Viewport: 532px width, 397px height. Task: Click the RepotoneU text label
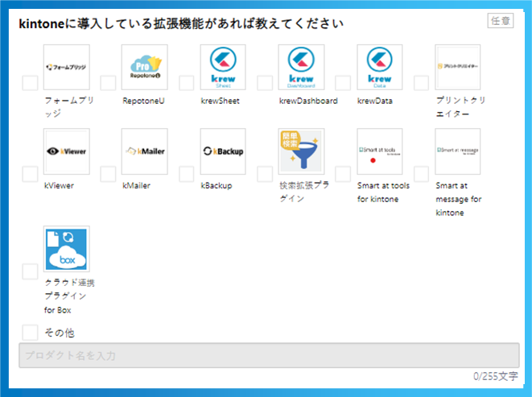tap(143, 101)
